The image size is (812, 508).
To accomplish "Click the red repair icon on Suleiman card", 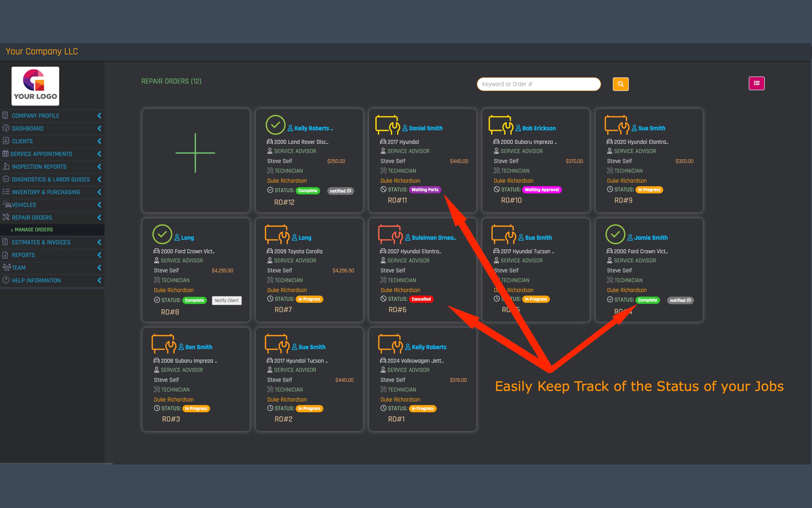I will point(390,234).
